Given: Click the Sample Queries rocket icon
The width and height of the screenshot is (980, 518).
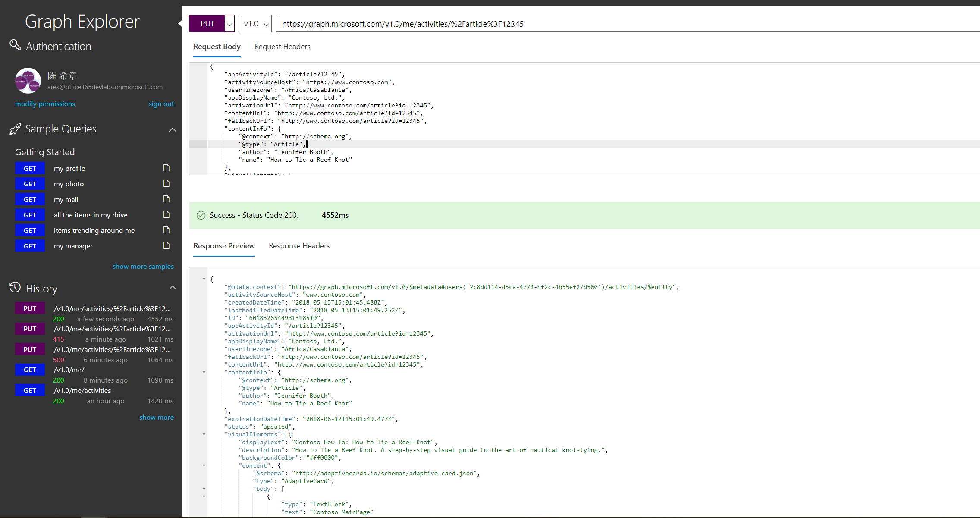Looking at the screenshot, I should point(16,129).
